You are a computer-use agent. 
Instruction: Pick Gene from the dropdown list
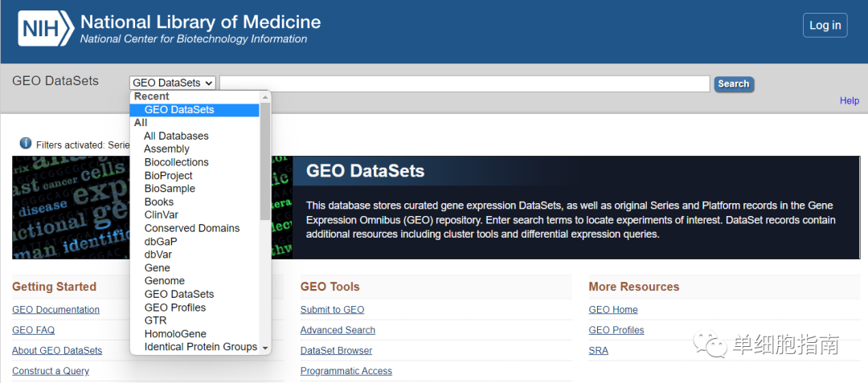click(158, 268)
